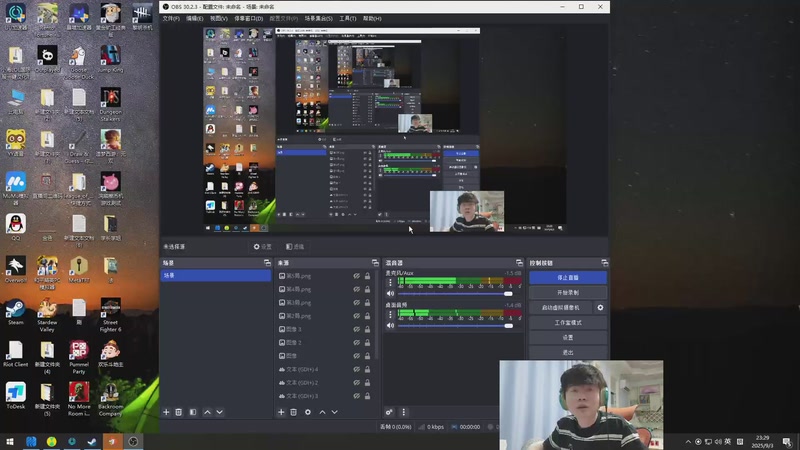Open 停靠窗口(D) menu in OBS
Viewport: 800px width, 450px height.
coord(248,18)
